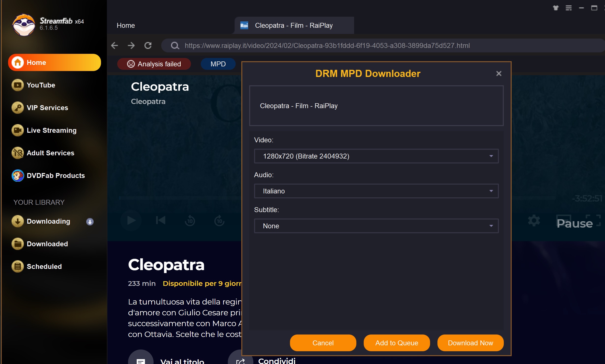Screen dimensions: 605x364
Task: Click the Cleopatra - Film - RaiPlay title box
Action: click(x=376, y=106)
